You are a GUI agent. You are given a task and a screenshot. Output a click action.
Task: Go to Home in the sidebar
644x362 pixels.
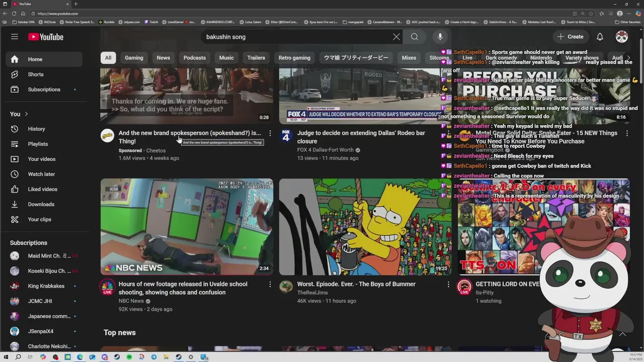(x=44, y=59)
